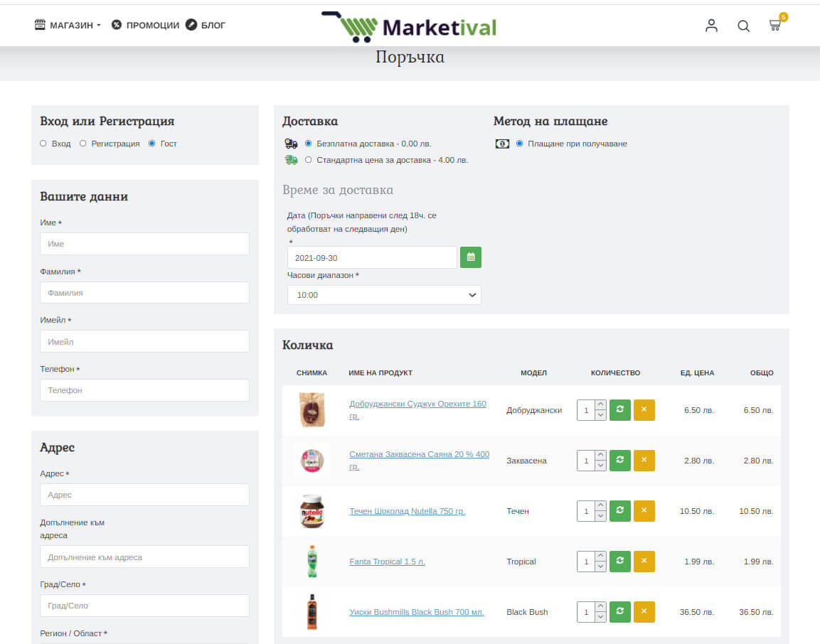The height and width of the screenshot is (644, 820).
Task: Refresh quantity for Fanta Tropical
Action: click(x=619, y=562)
